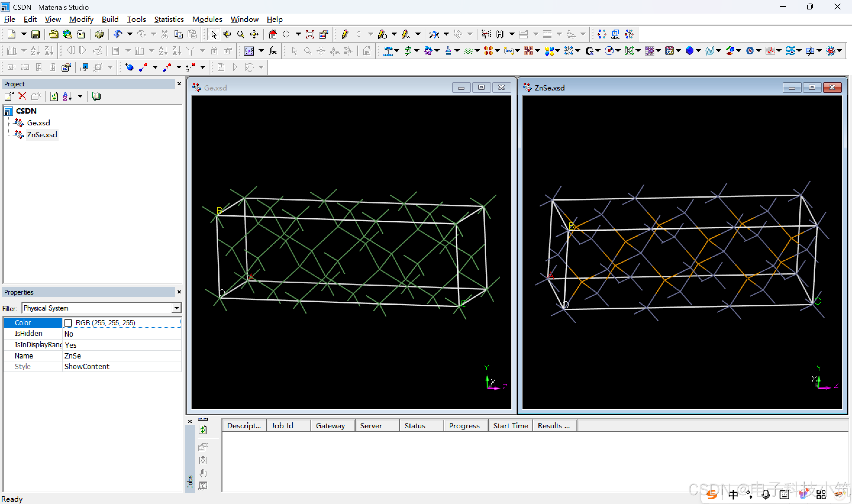Open the Build menu
This screenshot has width=852, height=504.
[110, 19]
